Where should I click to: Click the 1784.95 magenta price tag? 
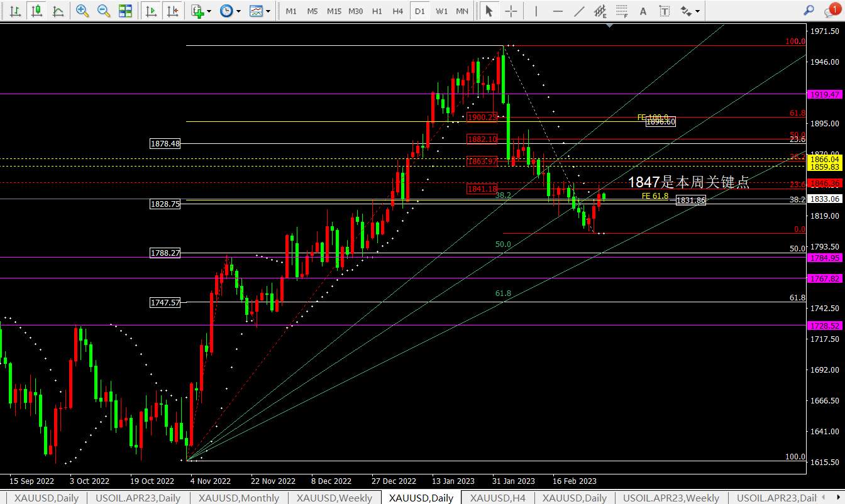coord(826,258)
